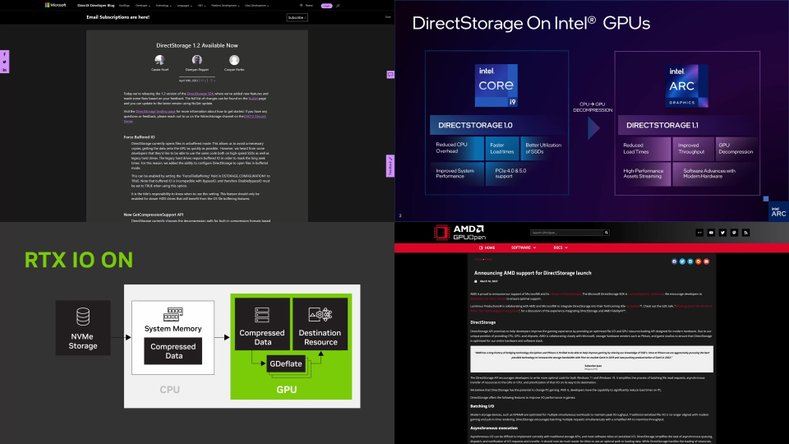This screenshot has width=789, height=444.
Task: Click the AMD article breadcrumb link
Action: (482, 260)
